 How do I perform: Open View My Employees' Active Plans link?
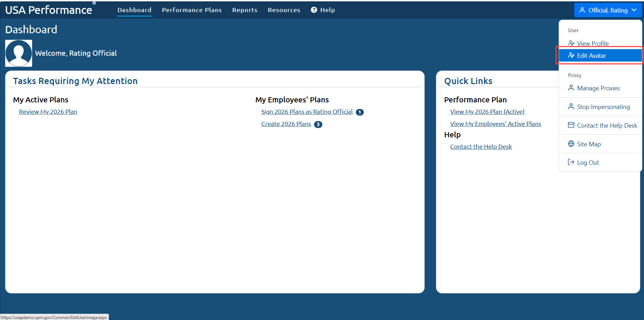point(495,124)
